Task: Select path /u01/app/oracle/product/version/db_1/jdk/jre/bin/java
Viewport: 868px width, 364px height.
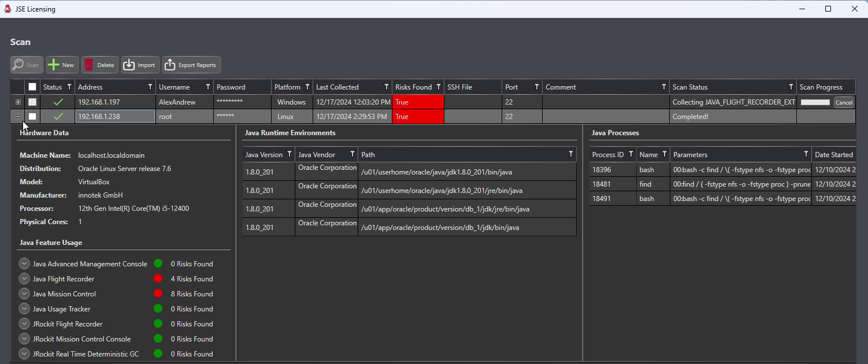Action: click(x=467, y=209)
